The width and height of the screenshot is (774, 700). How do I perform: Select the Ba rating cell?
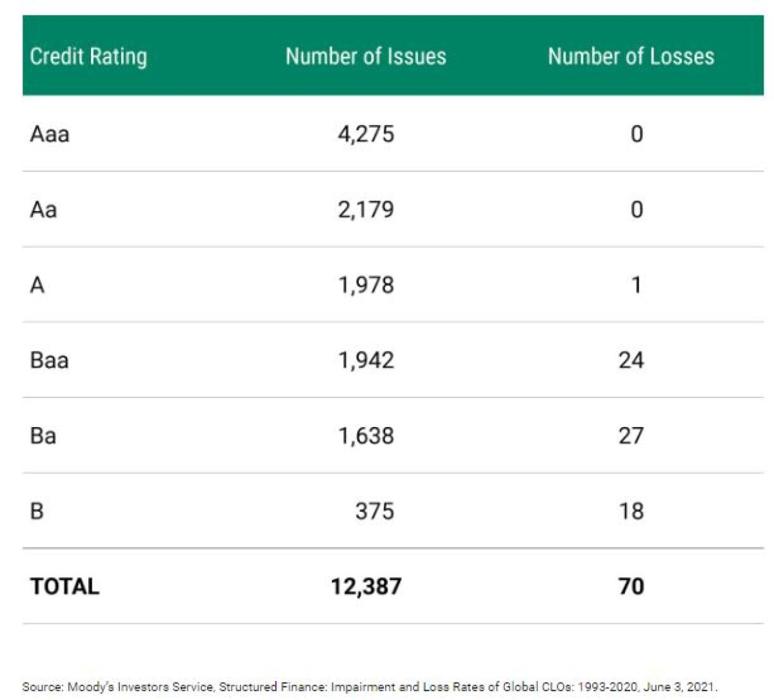43,435
